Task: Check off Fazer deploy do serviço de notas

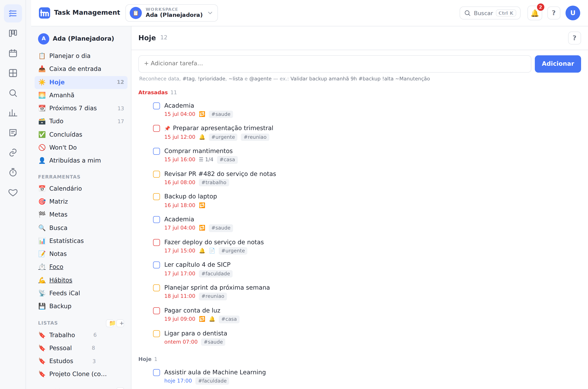Action: click(x=157, y=242)
